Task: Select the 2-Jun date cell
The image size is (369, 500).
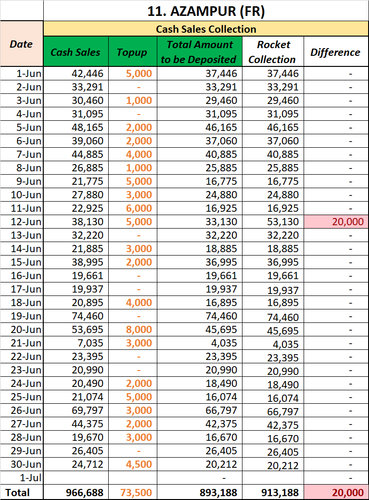Action: (22, 87)
